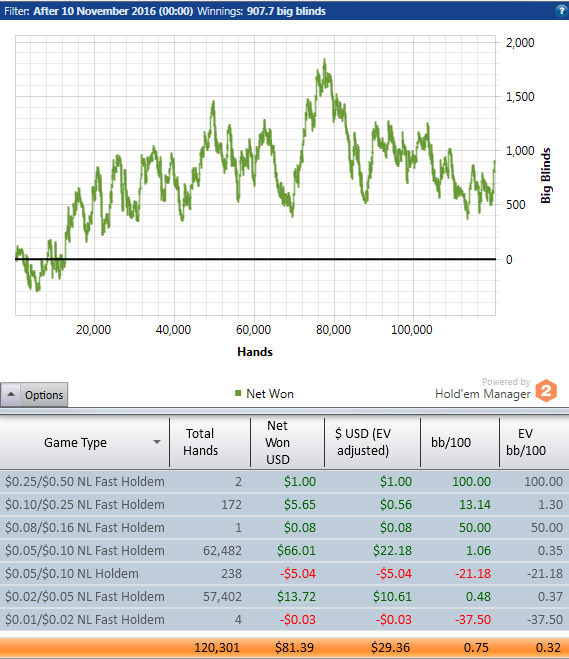Open the Game Type column dropdown arrow

tap(157, 442)
